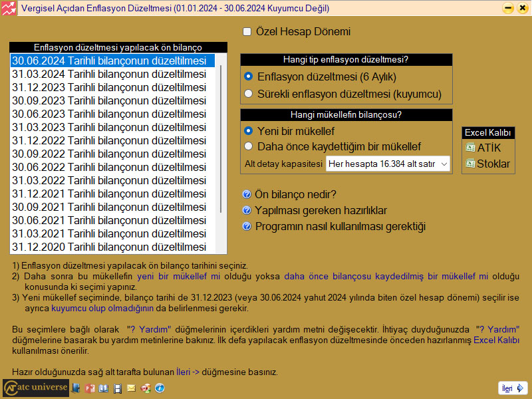Select 31.03.2023 Tarihli bilançonun düzeltilmesi
This screenshot has width=532, height=399.
(x=112, y=127)
